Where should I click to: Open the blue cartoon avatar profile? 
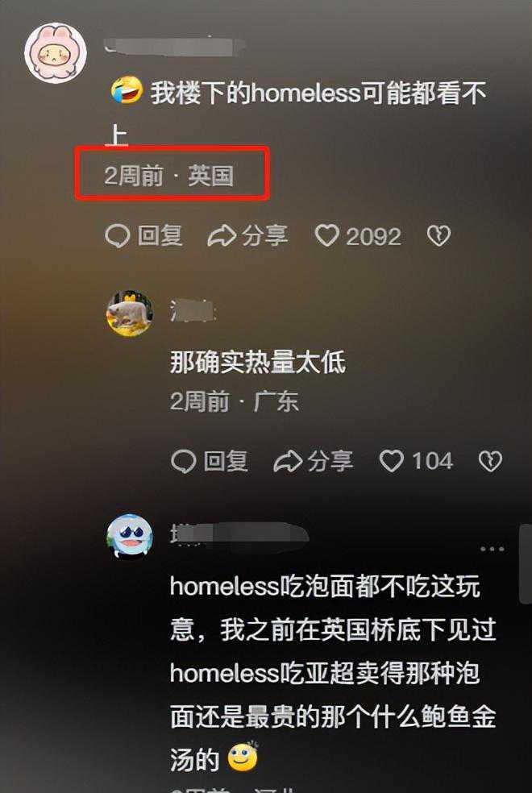(130, 537)
